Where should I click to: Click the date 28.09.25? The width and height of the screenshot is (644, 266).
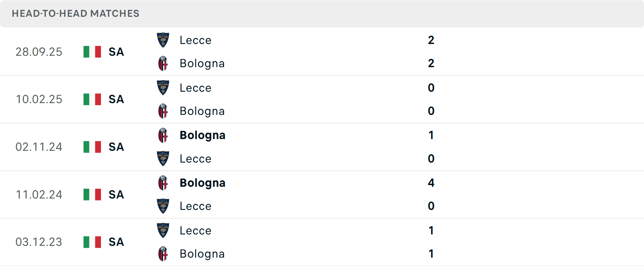tap(39, 52)
